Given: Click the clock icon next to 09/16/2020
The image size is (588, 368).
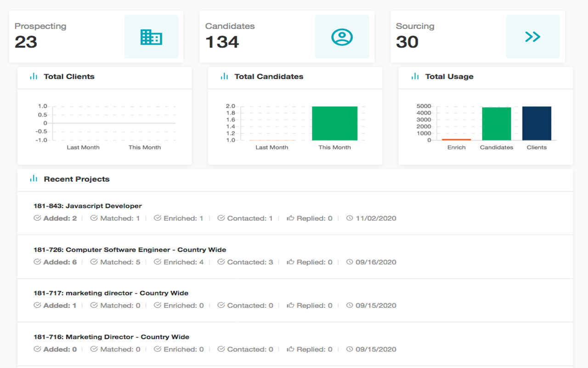Looking at the screenshot, I should [x=350, y=262].
